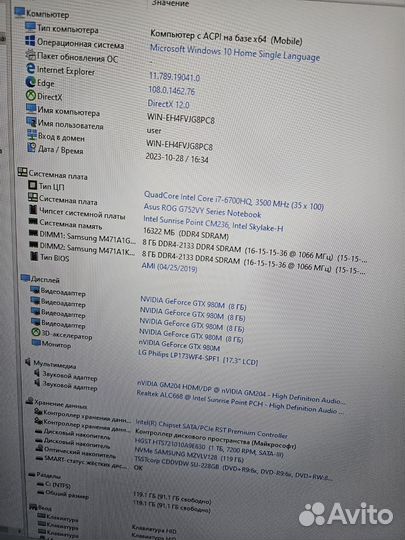The height and width of the screenshot is (540, 405).
Task: Click the monitor icon beside Тип компьютера
Action: point(30,27)
